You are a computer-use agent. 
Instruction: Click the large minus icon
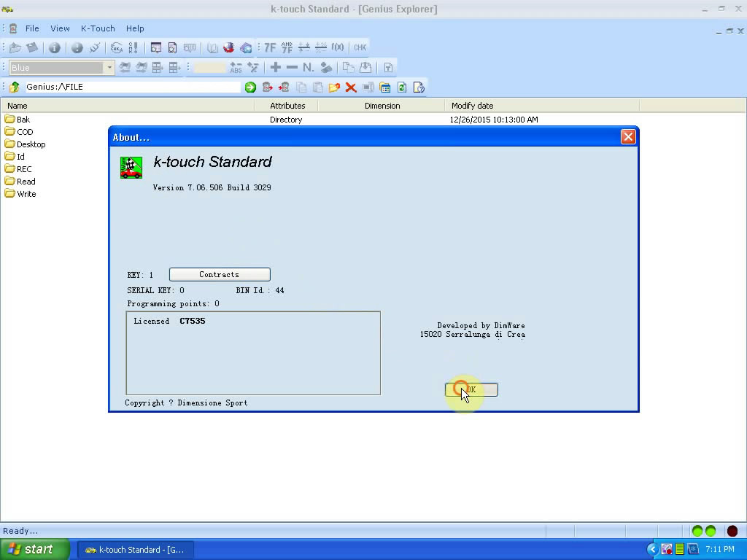tap(292, 68)
